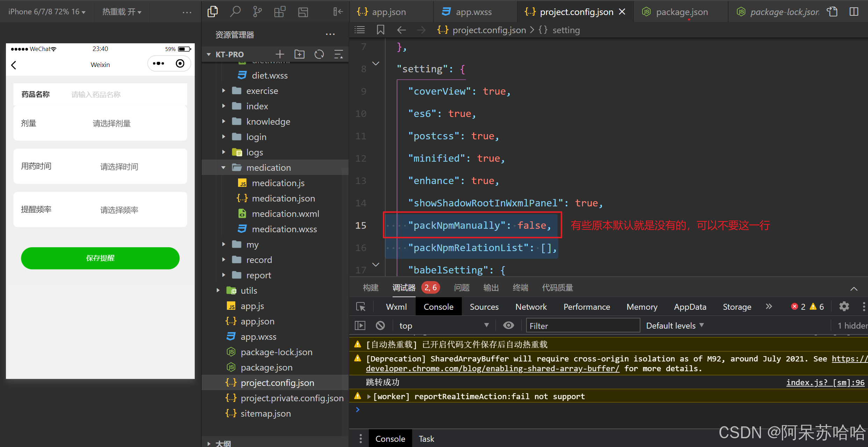Screen dimensions: 868x447
Task: Create a new file in KT-PRO
Action: (x=280, y=54)
